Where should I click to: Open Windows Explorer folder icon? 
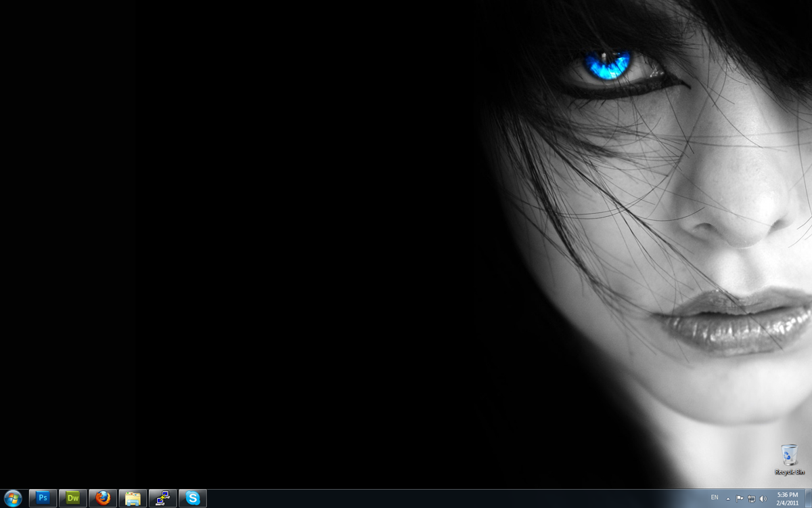(133, 499)
